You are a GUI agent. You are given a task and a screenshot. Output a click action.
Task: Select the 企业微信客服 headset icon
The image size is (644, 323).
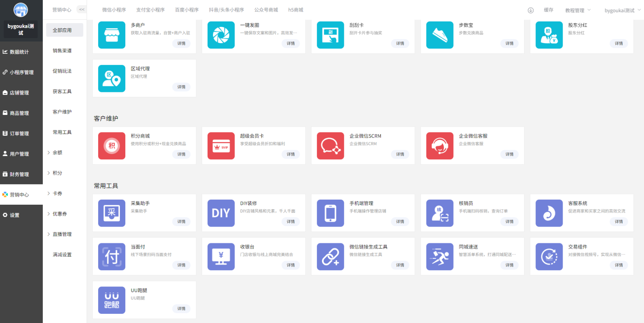pos(439,146)
